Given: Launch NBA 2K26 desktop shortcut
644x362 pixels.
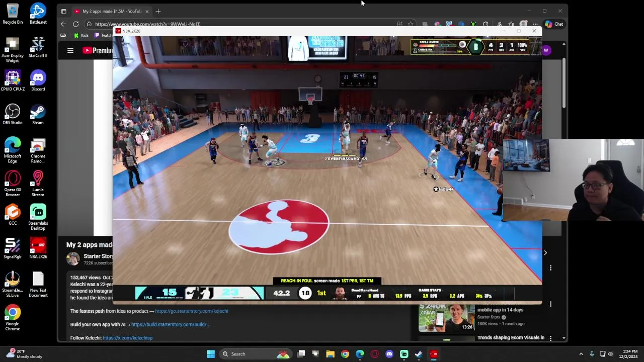Looking at the screenshot, I should pyautogui.click(x=38, y=248).
